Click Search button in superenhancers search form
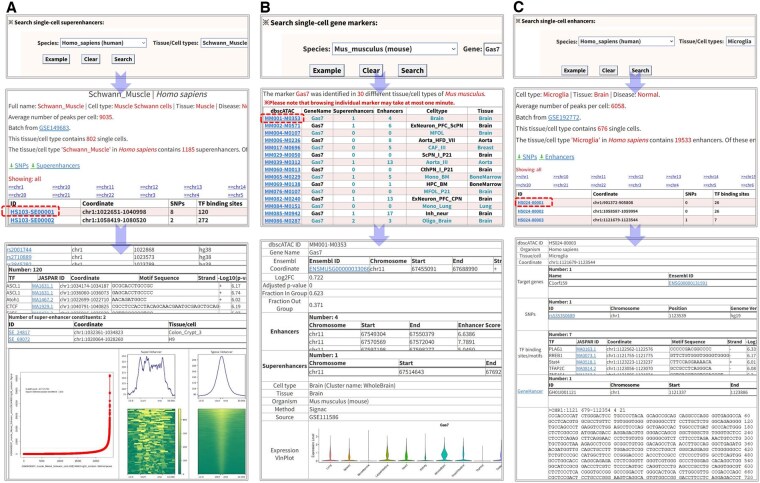This screenshot has height=483, width=760. point(123,59)
